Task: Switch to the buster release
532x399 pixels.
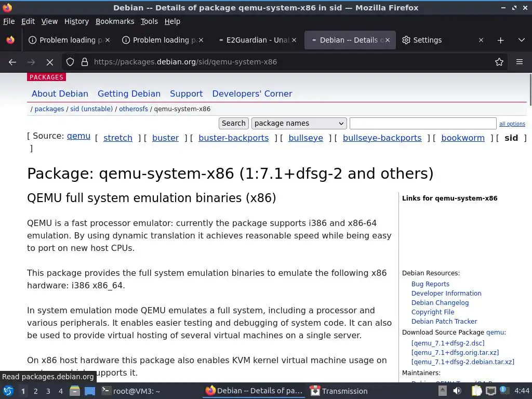Action: (x=165, y=138)
